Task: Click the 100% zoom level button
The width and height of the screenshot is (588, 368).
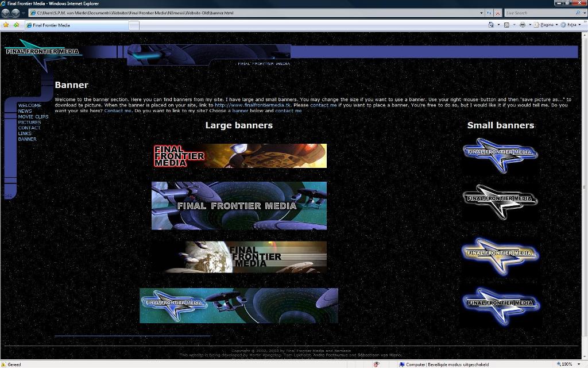Action: tap(564, 364)
